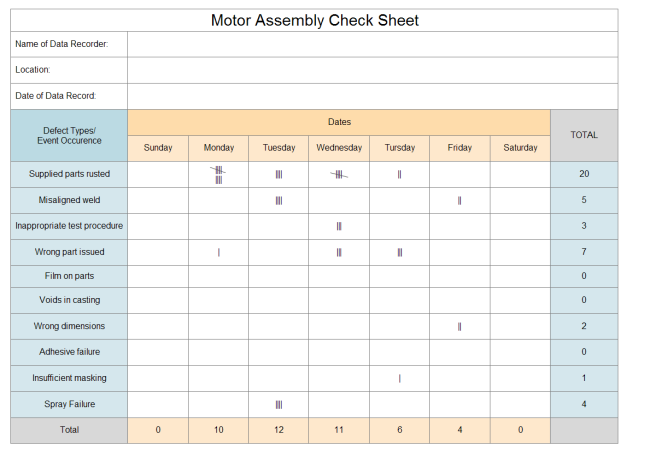
Task: Click the Tuesday column total of 12
Action: coord(279,430)
